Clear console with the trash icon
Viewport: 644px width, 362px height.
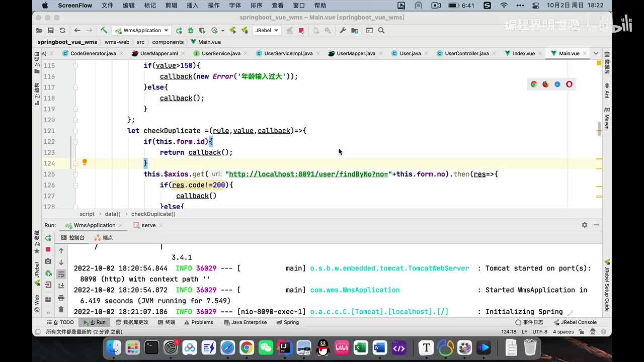pyautogui.click(x=61, y=310)
